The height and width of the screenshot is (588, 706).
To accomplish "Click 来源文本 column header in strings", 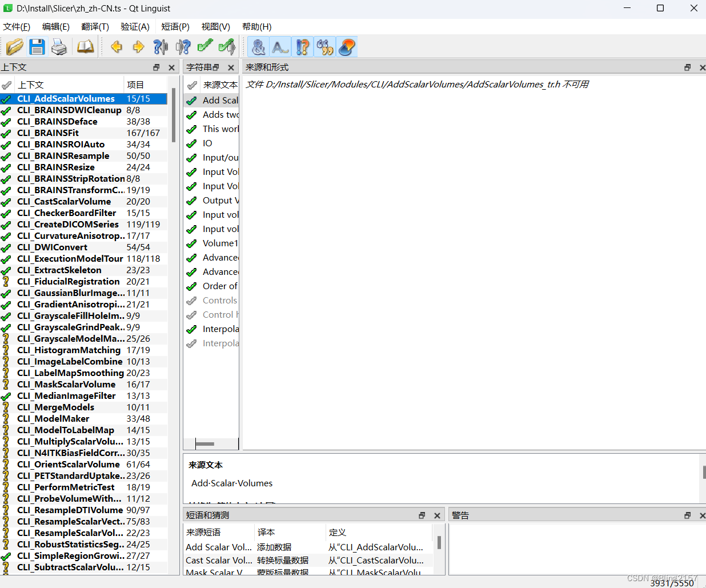I will pos(220,85).
